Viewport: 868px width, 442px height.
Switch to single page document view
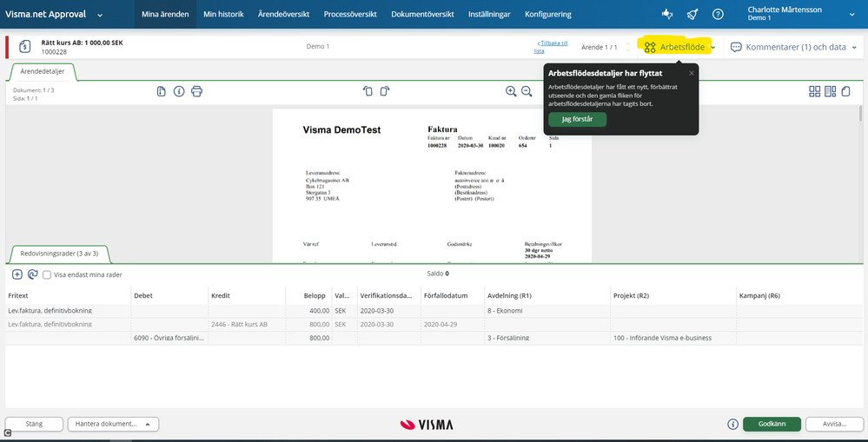tap(845, 91)
